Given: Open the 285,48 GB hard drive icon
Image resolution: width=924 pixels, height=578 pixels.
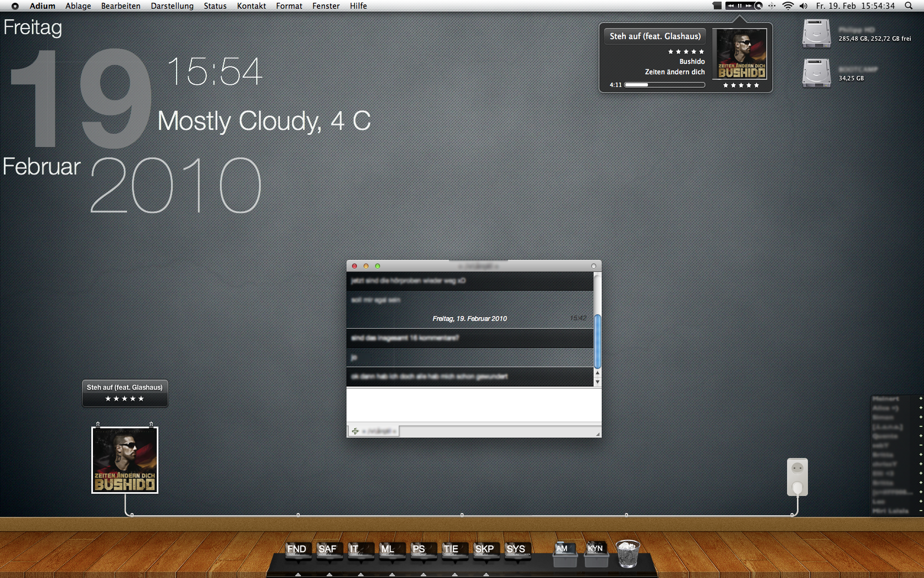Looking at the screenshot, I should point(816,34).
